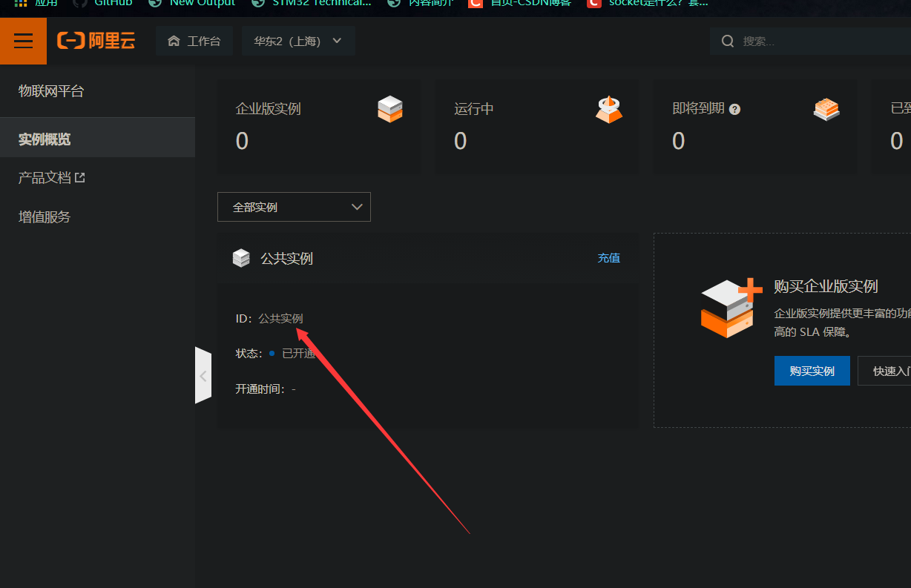Click the 企业版实例 card icon
Image resolution: width=911 pixels, height=588 pixels.
coord(389,108)
